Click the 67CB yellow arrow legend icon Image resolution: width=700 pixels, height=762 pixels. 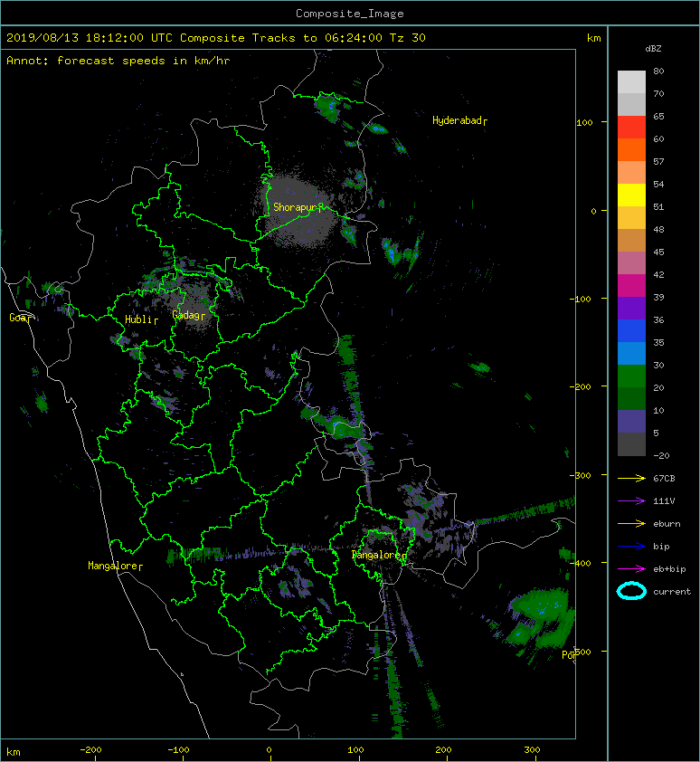pyautogui.click(x=631, y=479)
